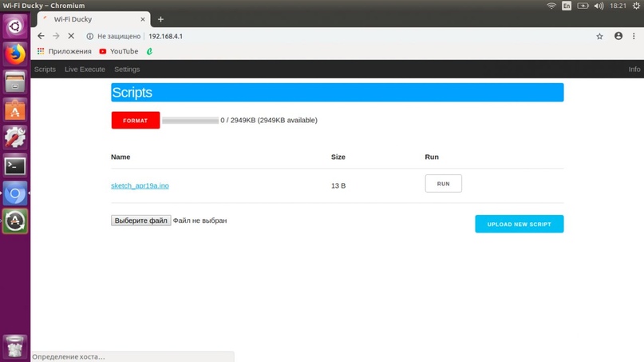
Task: Open new tab with plus button
Action: point(160,19)
